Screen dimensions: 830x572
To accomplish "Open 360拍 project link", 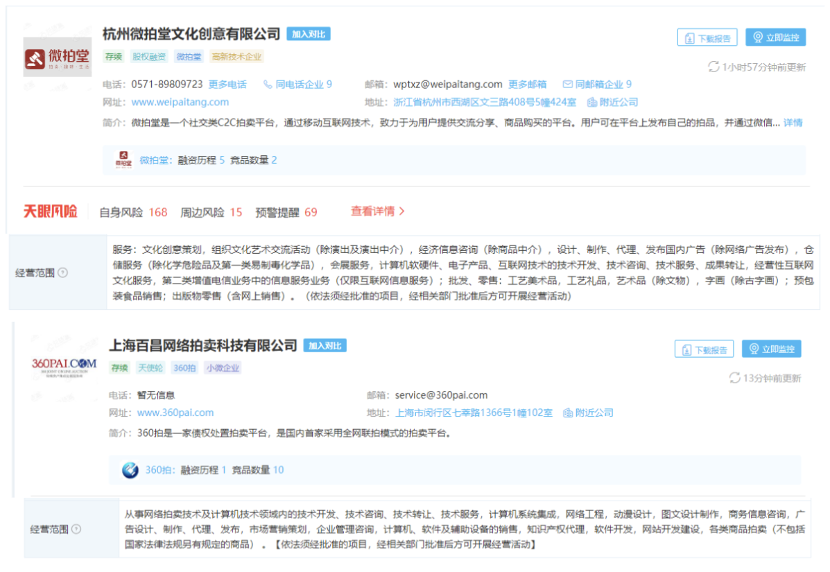I will coord(159,470).
